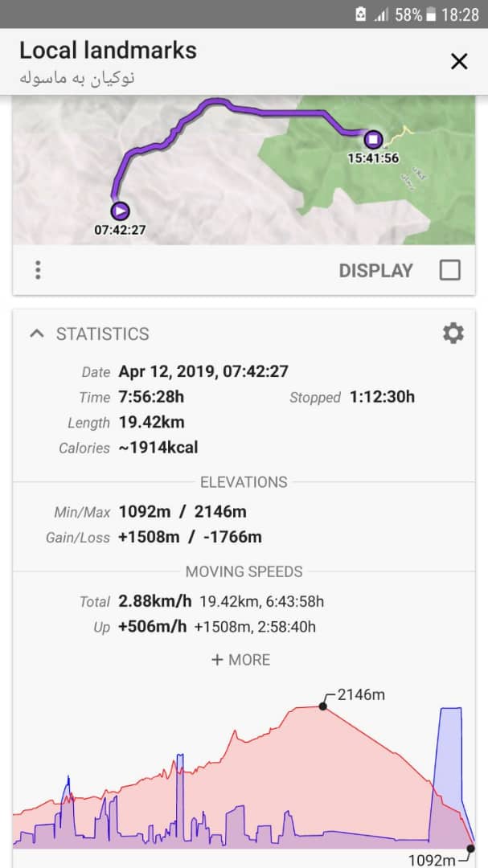The image size is (488, 868).
Task: Open statistics settings gear
Action: (453, 334)
